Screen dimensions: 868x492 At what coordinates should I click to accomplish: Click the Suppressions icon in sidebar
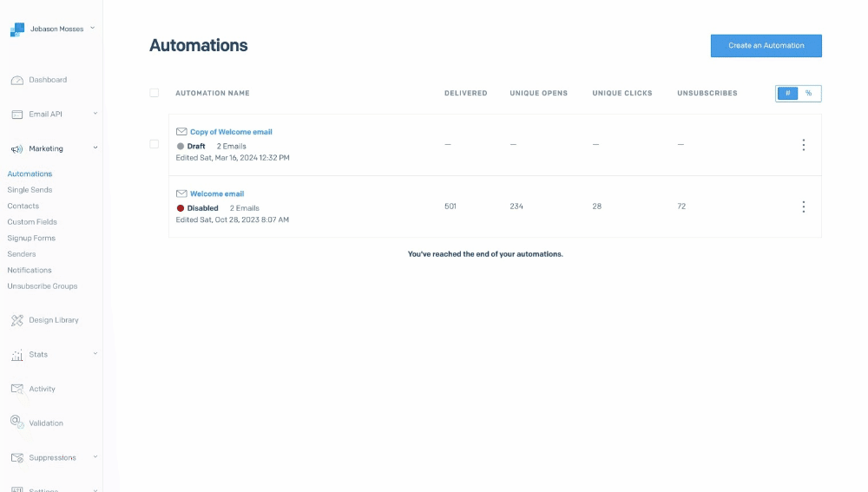(16, 457)
